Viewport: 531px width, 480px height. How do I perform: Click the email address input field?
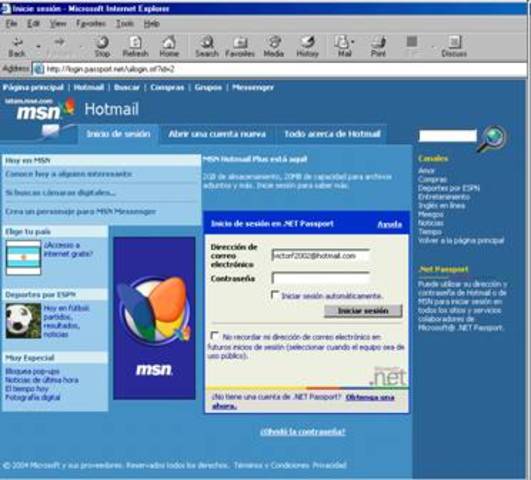[320, 256]
